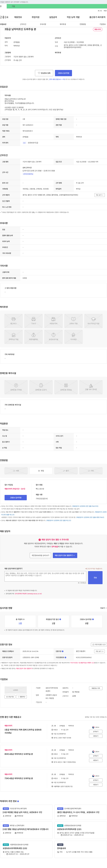This screenshot has width=107, height=868.
Task: Click 개인정보보호법 상세 보기 button
Action: point(40,555)
